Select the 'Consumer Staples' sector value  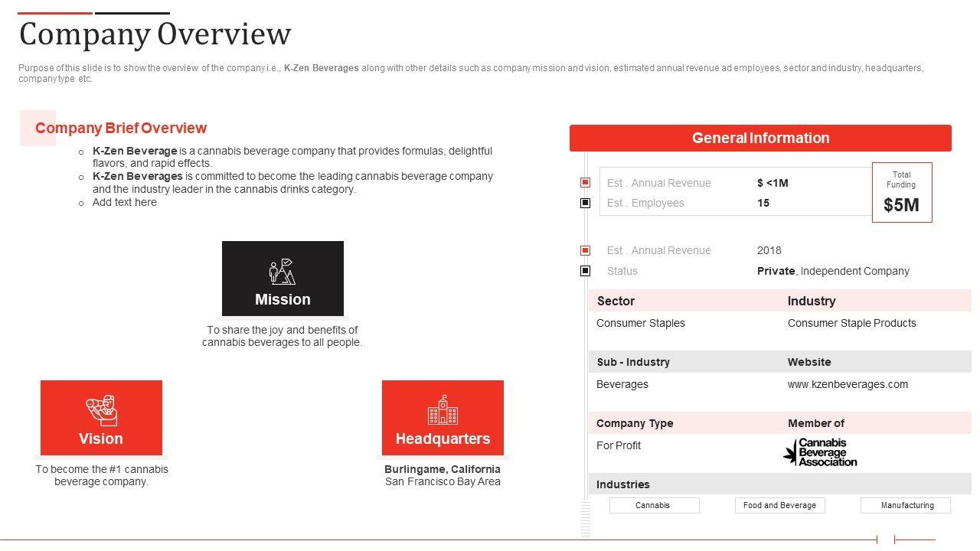point(641,323)
